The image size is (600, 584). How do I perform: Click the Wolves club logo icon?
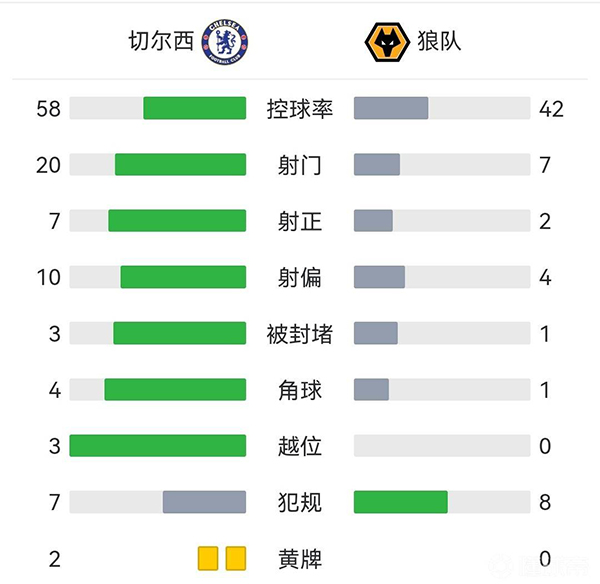386,42
